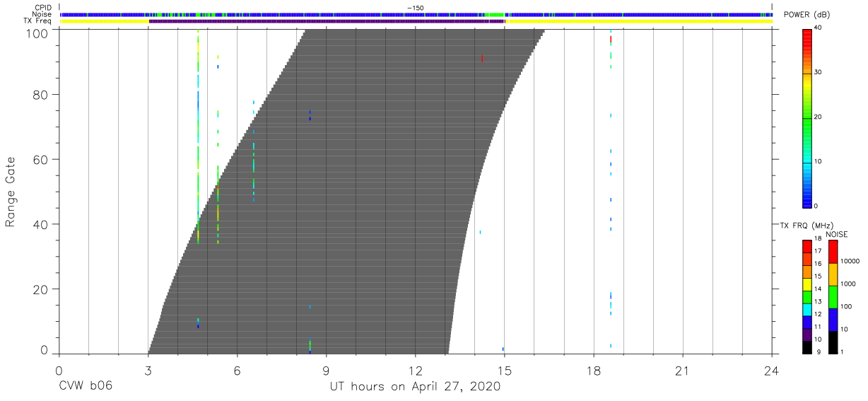Screen dimensions: 868x401
Task: Click the 3 tick on the UT hours axis
Action: (148, 370)
